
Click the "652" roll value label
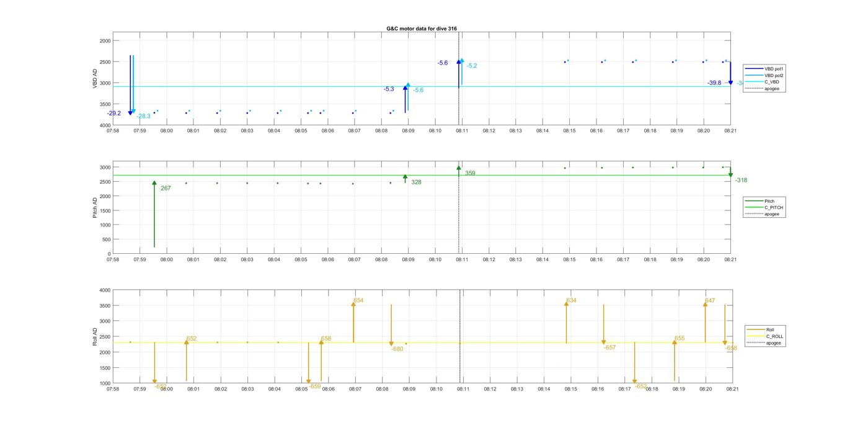(192, 339)
